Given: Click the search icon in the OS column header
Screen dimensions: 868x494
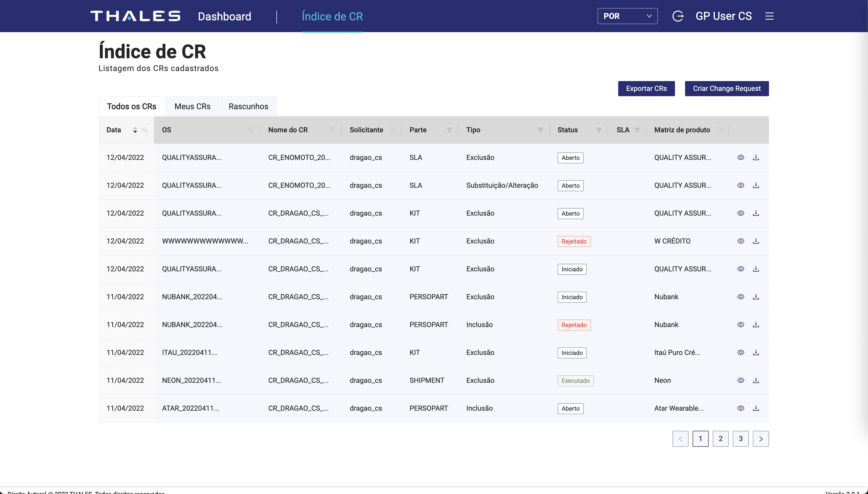Looking at the screenshot, I should [x=251, y=130].
